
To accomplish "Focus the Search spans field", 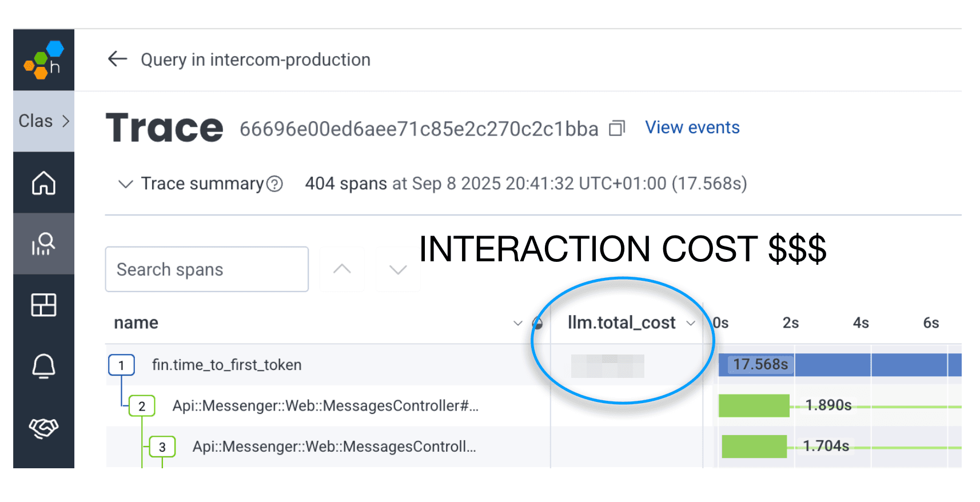I will click(207, 269).
